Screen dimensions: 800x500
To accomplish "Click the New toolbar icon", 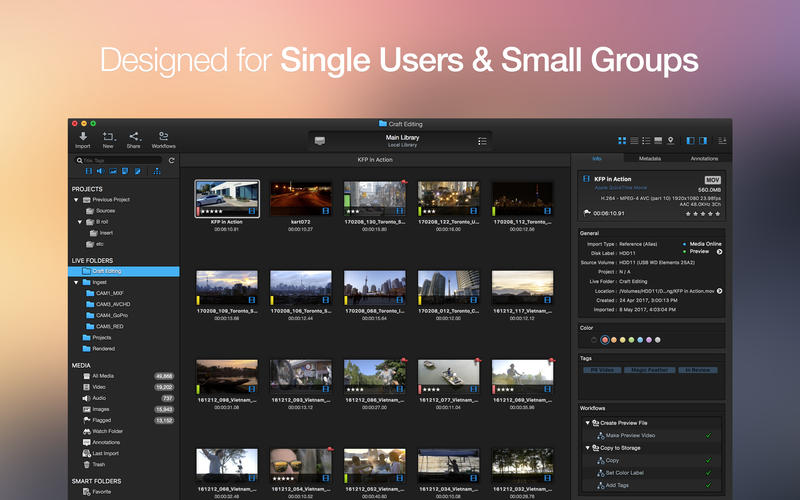I will pyautogui.click(x=108, y=136).
